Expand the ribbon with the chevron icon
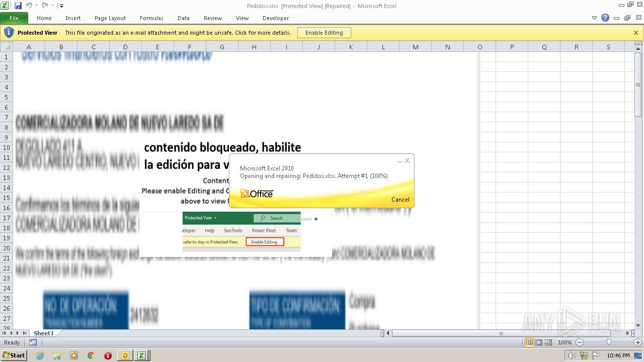 pyautogui.click(x=595, y=18)
